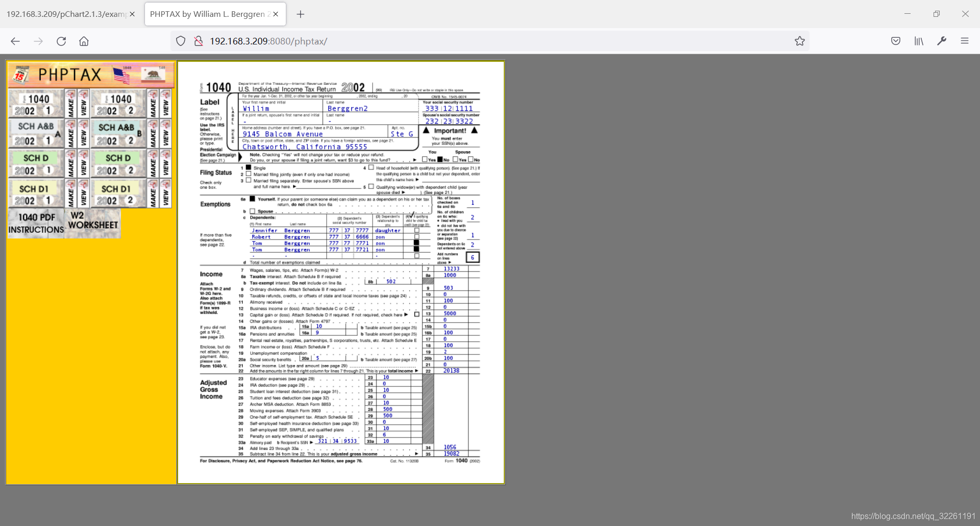Click MAKE icon for SCH D1 page 1
Screen dimensions: 980x526
click(70, 194)
